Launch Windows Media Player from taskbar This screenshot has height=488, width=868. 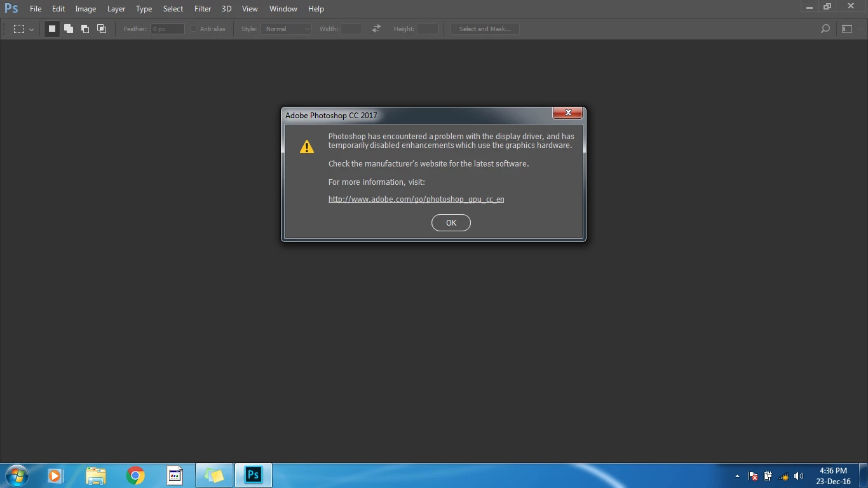pyautogui.click(x=55, y=475)
